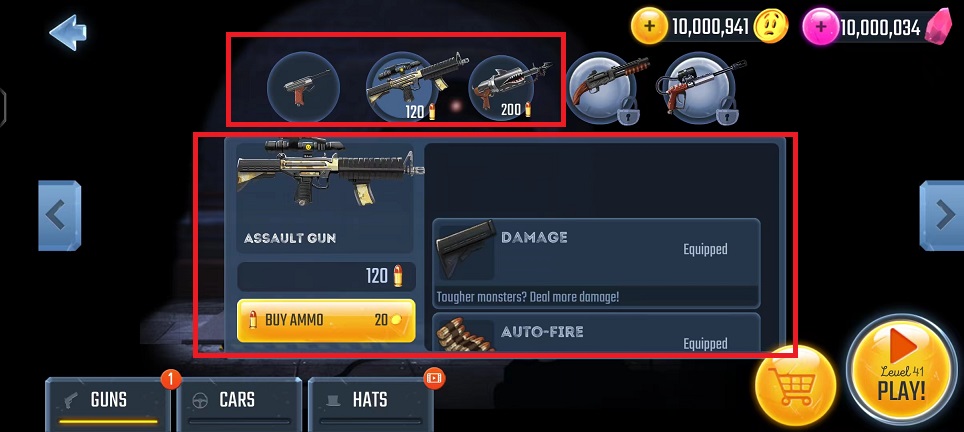
Task: Add gems with the pink plus icon
Action: 820,27
